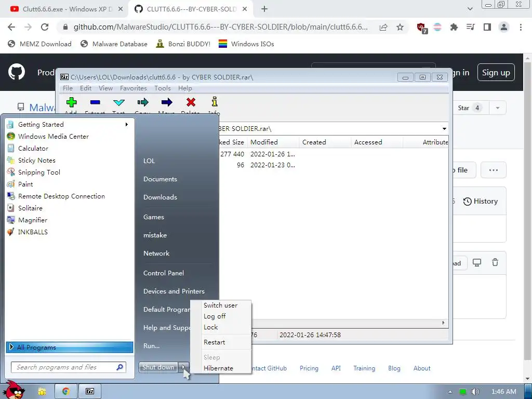Expand All Programs list
Viewport: 532px width, 399px height.
click(70, 347)
